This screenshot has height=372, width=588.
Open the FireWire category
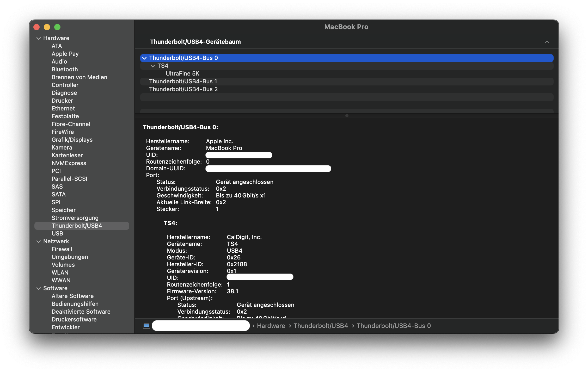tap(63, 132)
